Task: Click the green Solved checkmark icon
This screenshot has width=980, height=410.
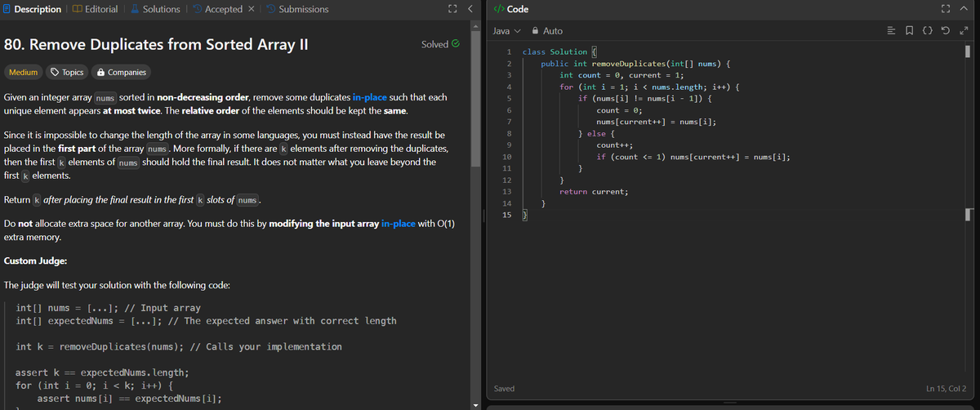Action: [455, 44]
